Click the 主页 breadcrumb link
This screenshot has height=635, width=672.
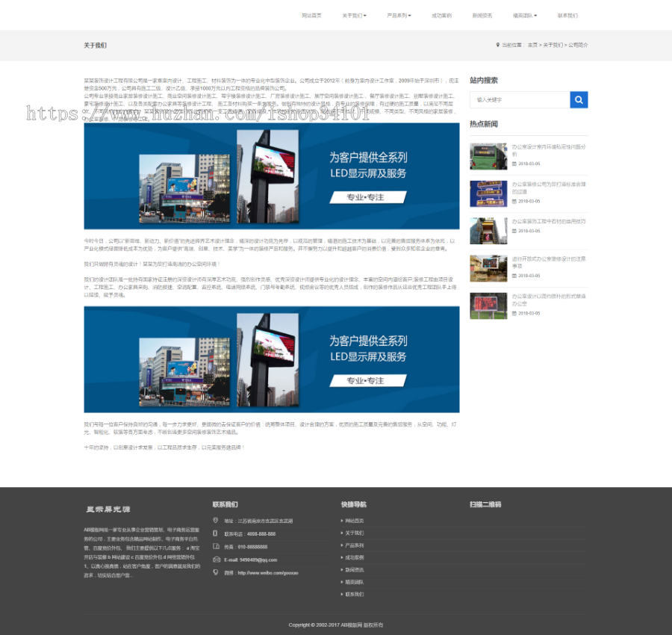pos(532,45)
